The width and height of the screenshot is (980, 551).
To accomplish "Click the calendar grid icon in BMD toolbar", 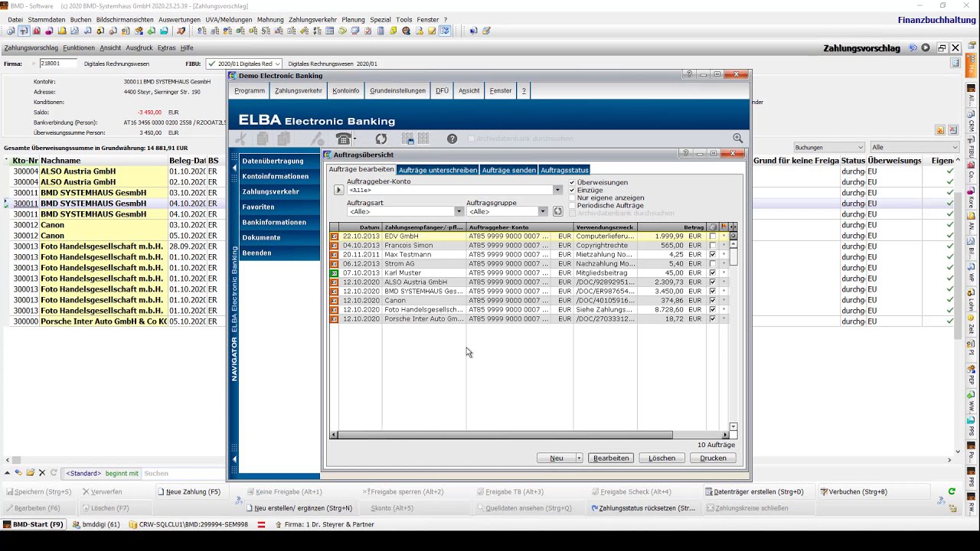I will [x=330, y=31].
